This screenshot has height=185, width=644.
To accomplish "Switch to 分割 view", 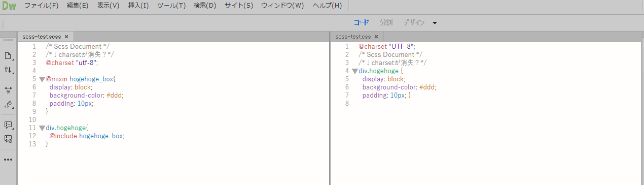I will coord(386,23).
